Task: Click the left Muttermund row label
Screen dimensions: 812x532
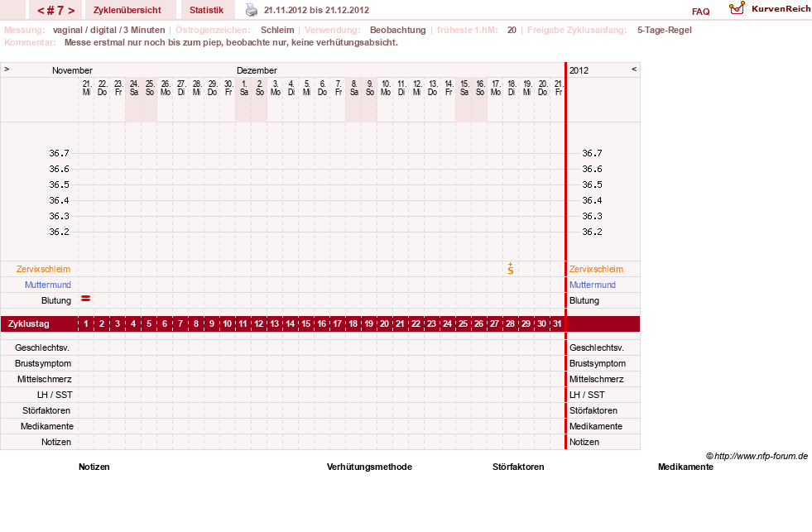Action: pyautogui.click(x=48, y=285)
